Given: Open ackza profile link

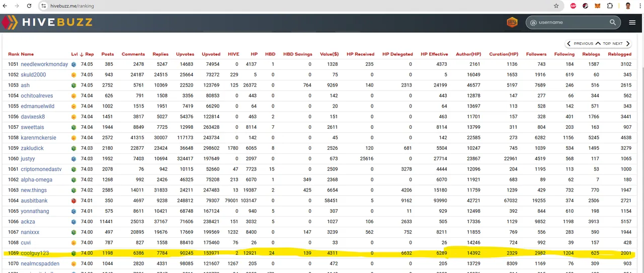Looking at the screenshot, I should 28,222.
